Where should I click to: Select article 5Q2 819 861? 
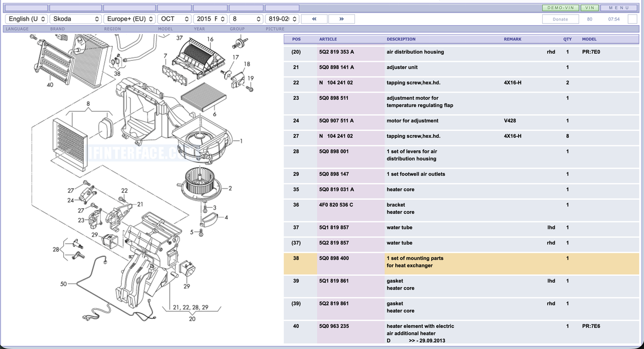tap(334, 303)
